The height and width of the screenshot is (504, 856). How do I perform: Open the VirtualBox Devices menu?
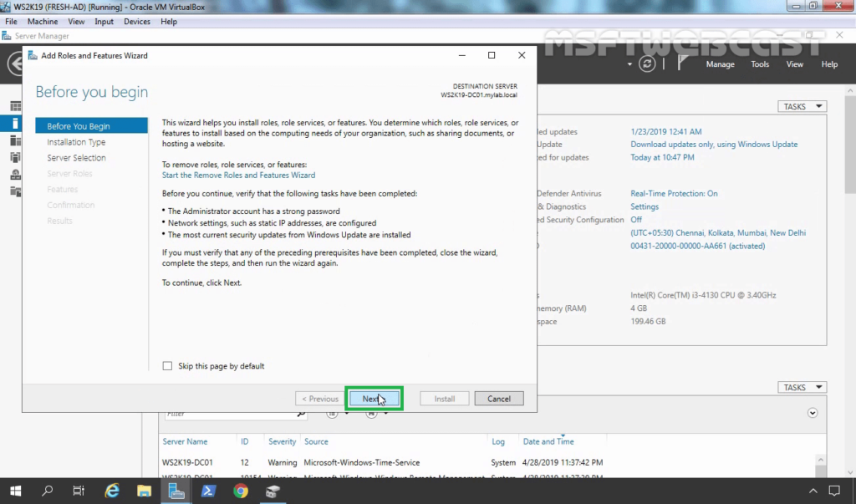(x=137, y=21)
